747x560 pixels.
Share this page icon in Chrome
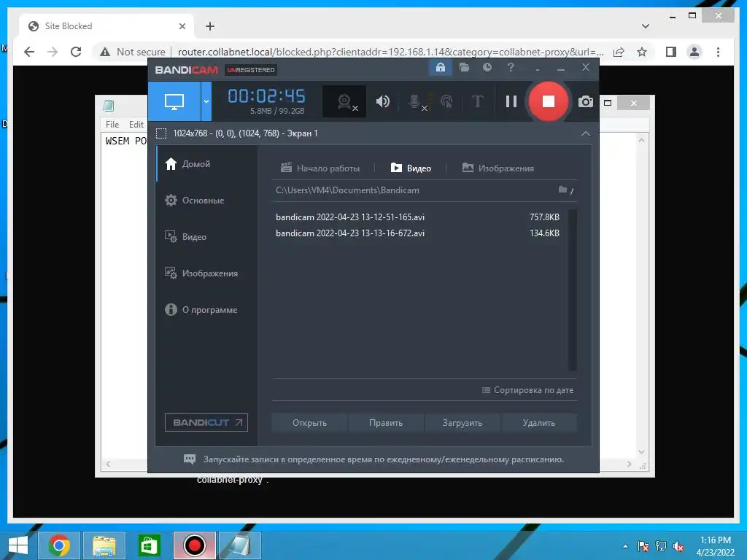coord(619,52)
